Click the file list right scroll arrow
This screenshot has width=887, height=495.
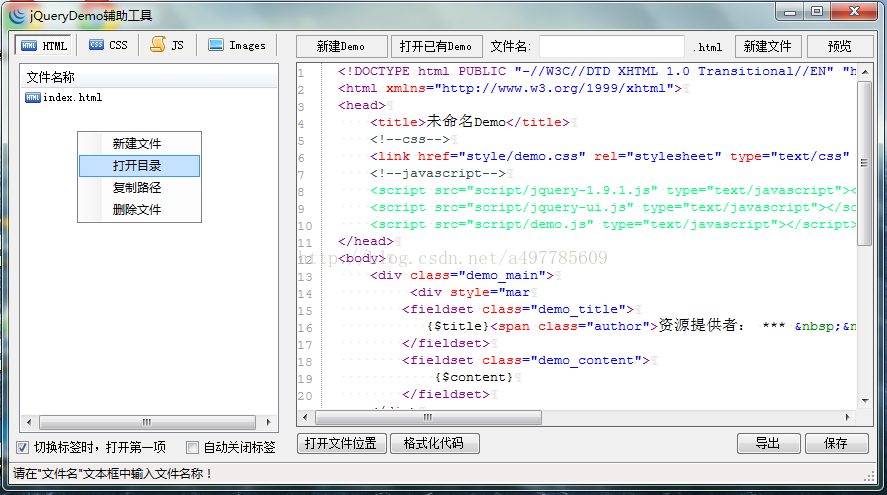[269, 422]
